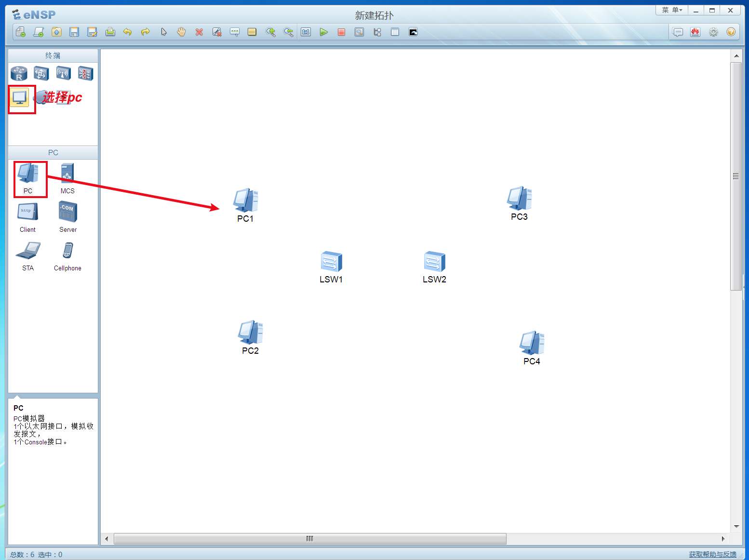The width and height of the screenshot is (749, 560).
Task: Open eNSP settings via the gear icon
Action: (x=713, y=32)
